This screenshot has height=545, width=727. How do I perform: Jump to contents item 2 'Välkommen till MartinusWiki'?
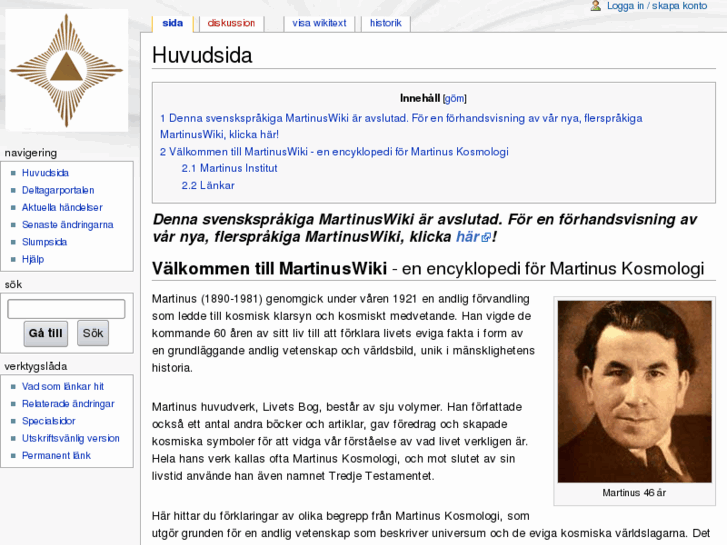coord(334,152)
